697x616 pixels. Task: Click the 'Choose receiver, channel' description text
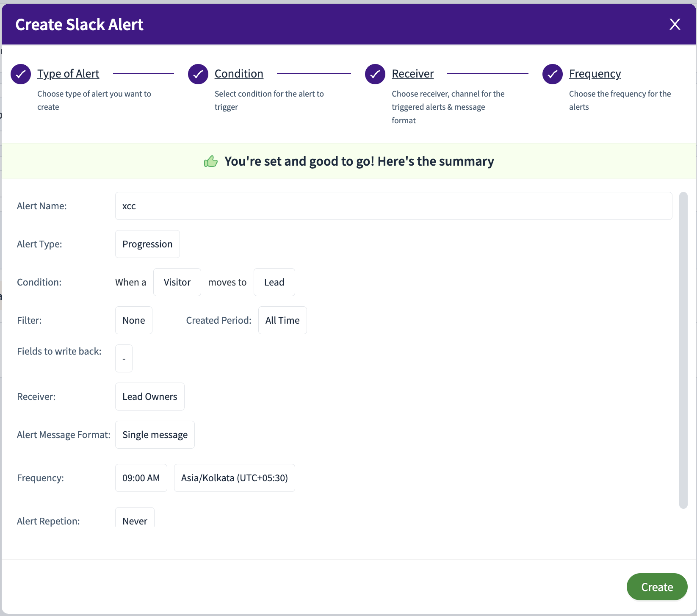click(448, 107)
